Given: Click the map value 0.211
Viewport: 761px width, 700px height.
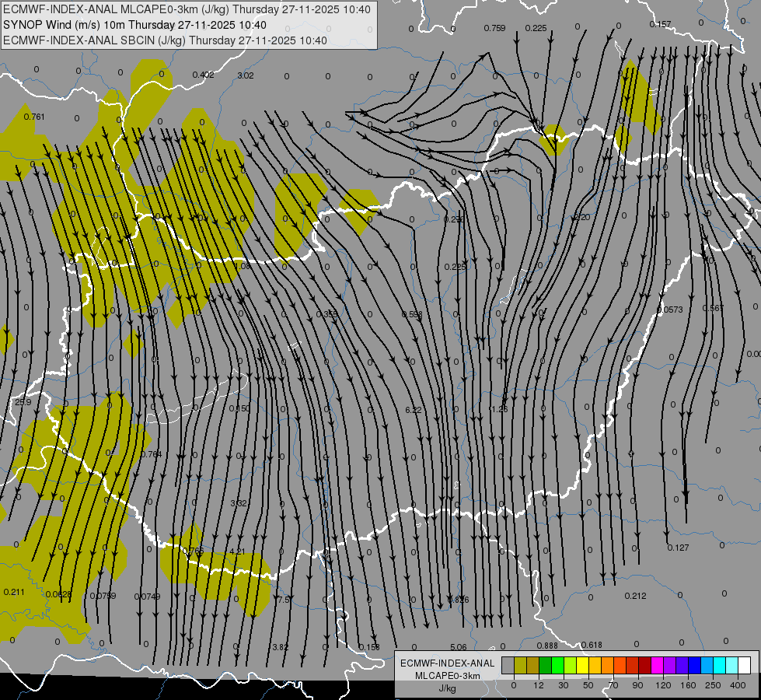Looking at the screenshot, I should point(13,592).
